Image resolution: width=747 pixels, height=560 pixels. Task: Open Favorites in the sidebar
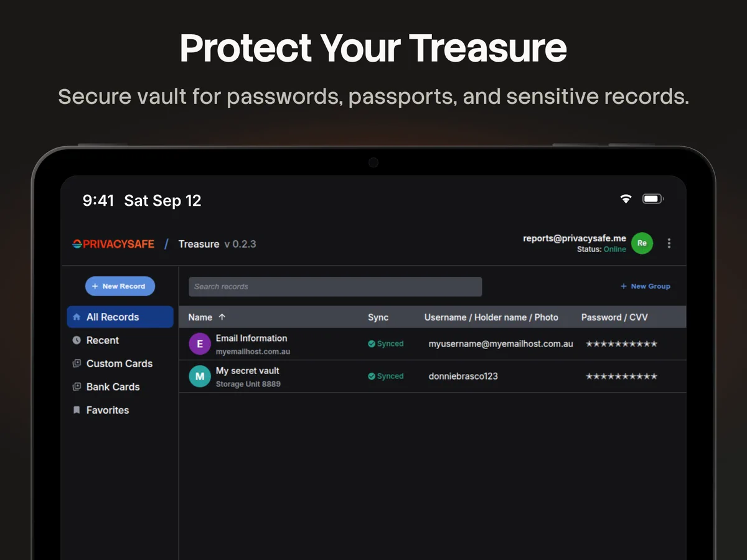[120, 410]
